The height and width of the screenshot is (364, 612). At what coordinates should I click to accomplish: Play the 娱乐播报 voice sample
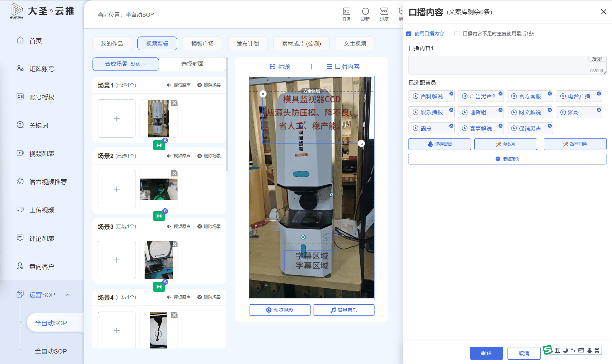pos(416,112)
